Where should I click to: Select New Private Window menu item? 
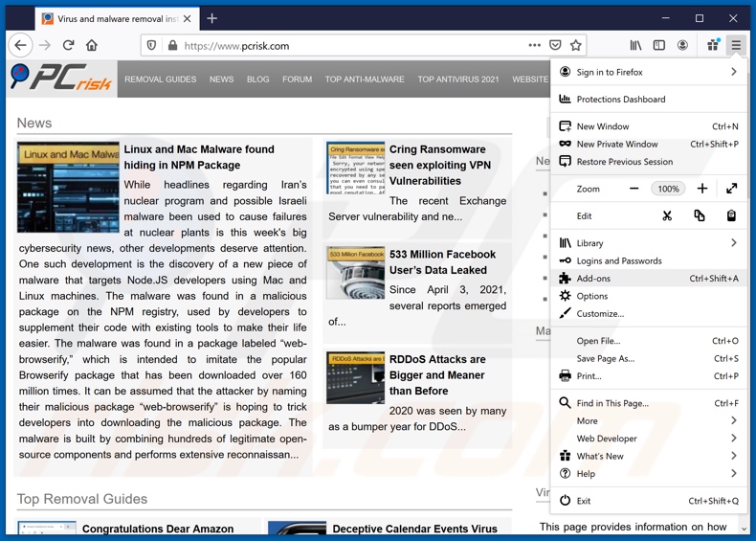616,144
